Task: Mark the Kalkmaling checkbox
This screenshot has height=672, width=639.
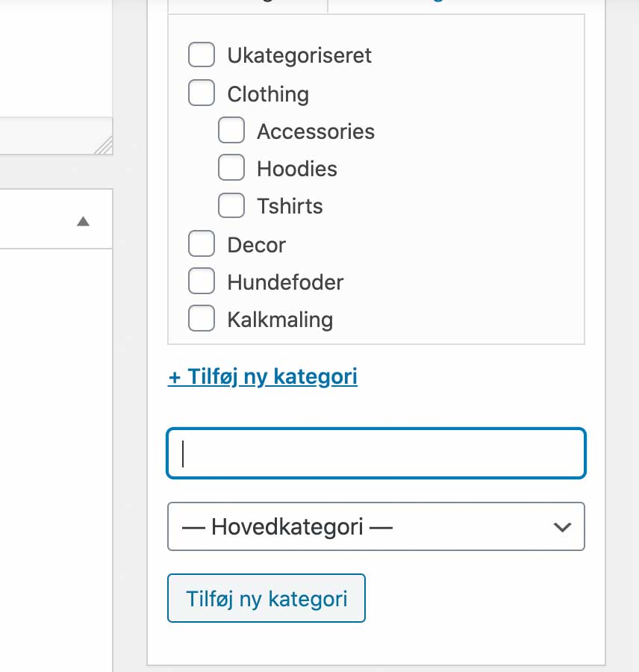Action: (x=202, y=319)
